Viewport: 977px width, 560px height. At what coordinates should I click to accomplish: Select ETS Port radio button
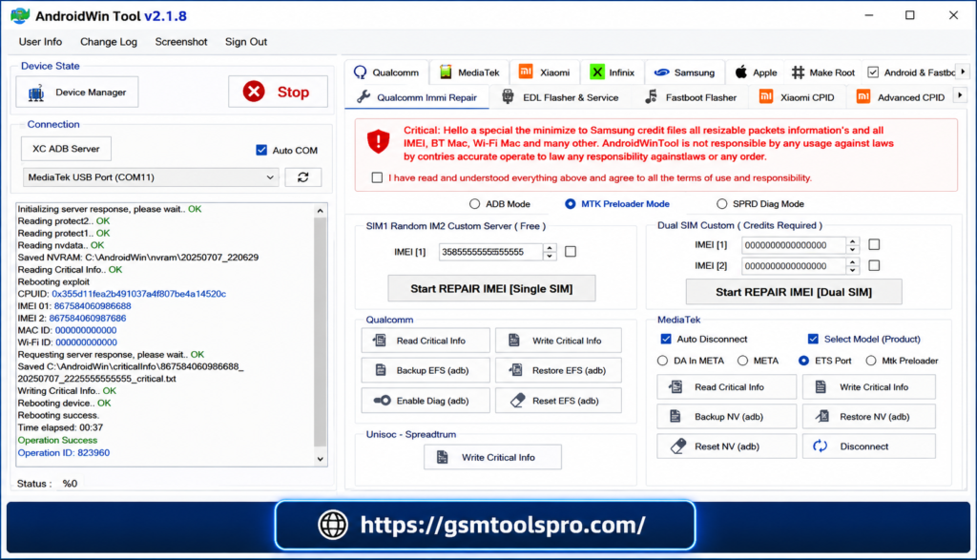pos(803,361)
